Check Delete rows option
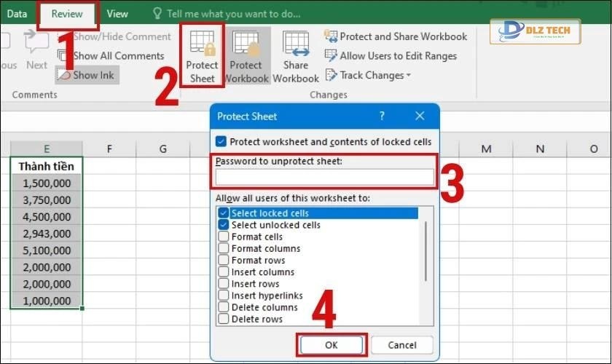Image resolution: width=612 pixels, height=364 pixels. 223,319
